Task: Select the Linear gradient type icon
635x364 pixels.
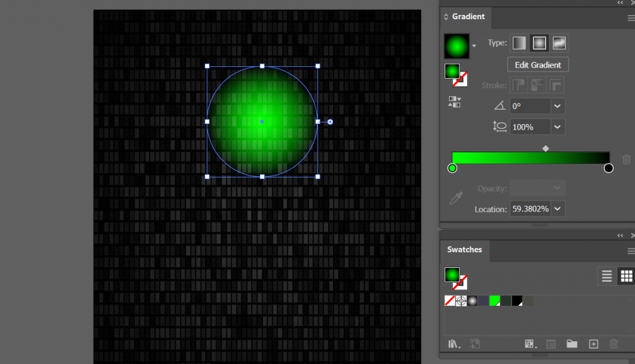Action: (519, 43)
